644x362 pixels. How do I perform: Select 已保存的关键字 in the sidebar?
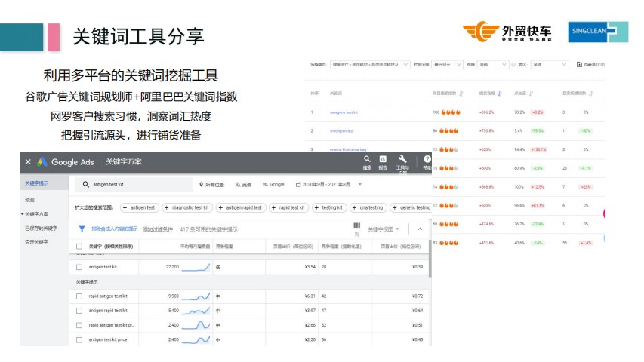(x=41, y=229)
